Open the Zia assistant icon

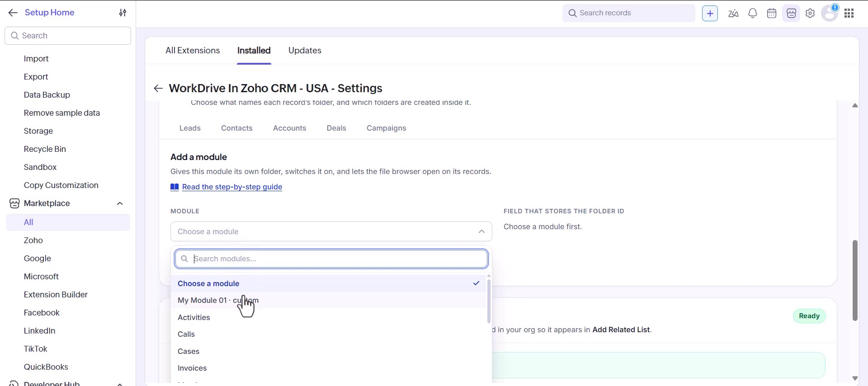click(733, 14)
